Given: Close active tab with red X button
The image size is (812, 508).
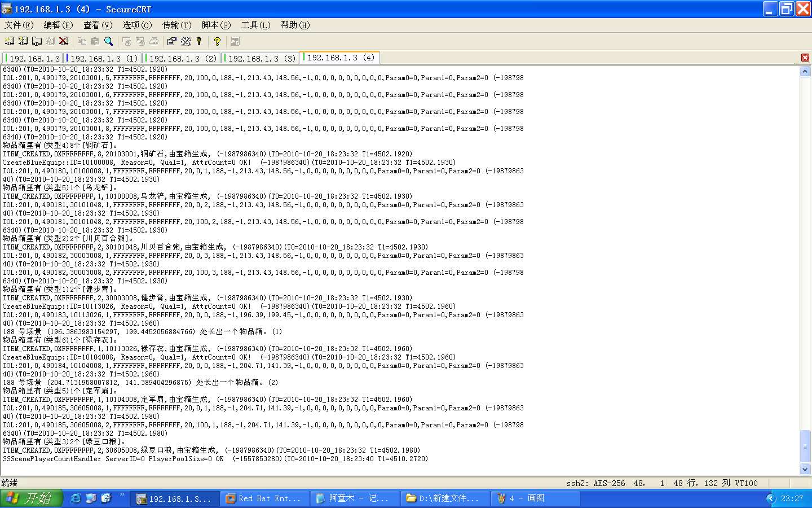Looking at the screenshot, I should [805, 58].
